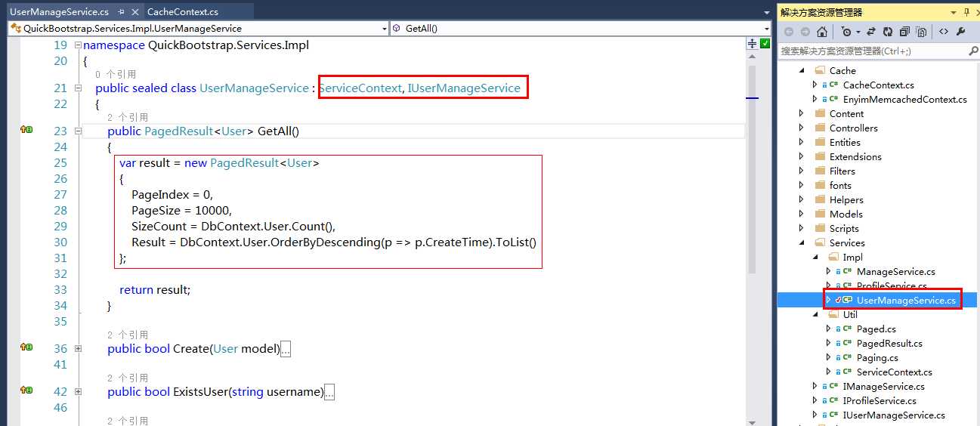Open the '2 个引用' CodeLens above GetAll()
Image resolution: width=980 pixels, height=426 pixels.
coord(128,117)
